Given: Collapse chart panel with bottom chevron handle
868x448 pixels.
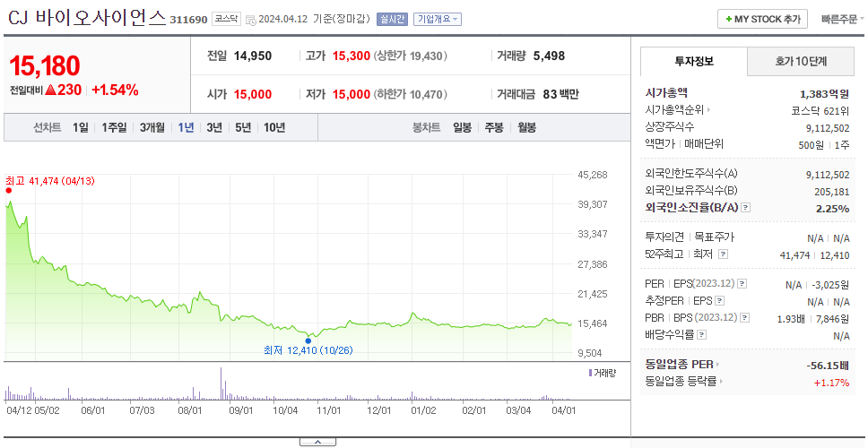Looking at the screenshot, I should click(x=317, y=442).
